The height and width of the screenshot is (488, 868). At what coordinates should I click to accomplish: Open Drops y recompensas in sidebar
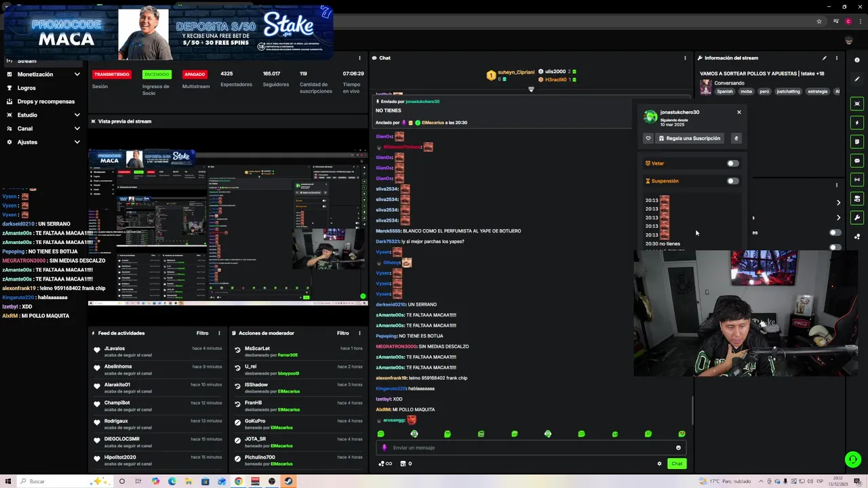point(45,102)
